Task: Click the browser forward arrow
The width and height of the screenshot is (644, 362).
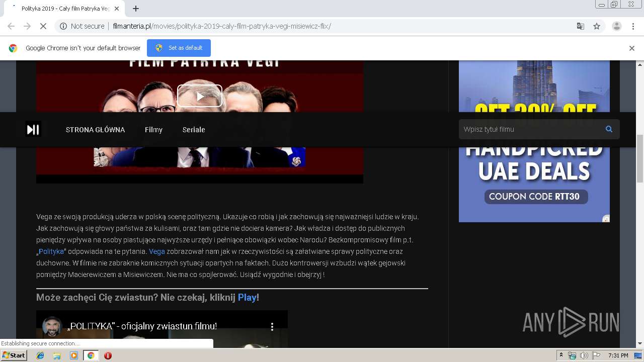Action: click(27, 26)
